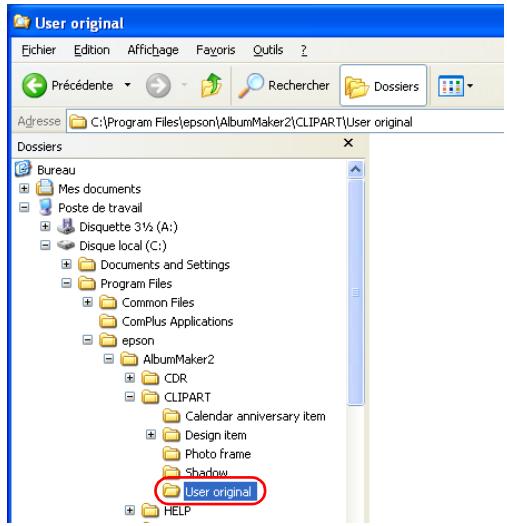The image size is (507, 526).
Task: Select Bureau in the folder tree
Action: pyautogui.click(x=56, y=170)
